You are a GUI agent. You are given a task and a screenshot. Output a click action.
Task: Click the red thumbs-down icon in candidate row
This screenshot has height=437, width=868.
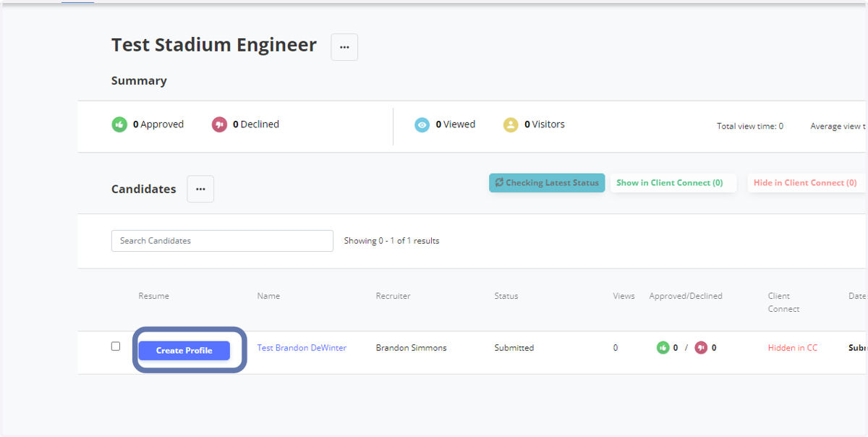coord(701,348)
